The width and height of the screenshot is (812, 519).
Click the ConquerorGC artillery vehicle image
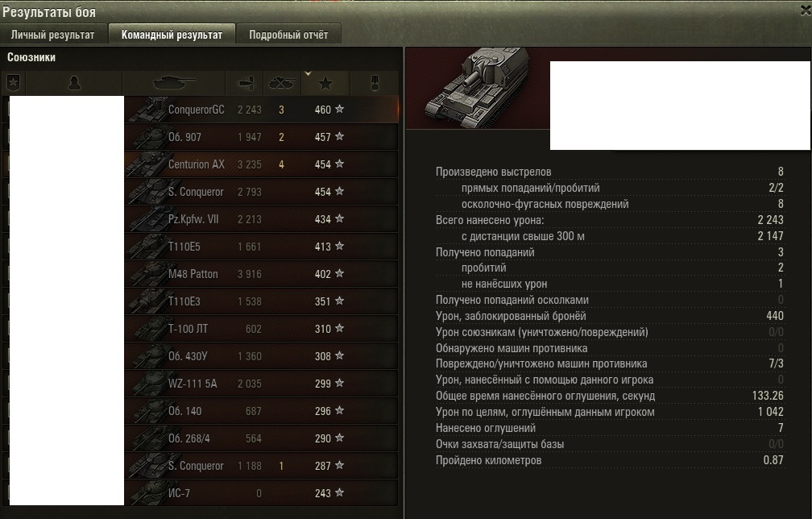point(476,87)
